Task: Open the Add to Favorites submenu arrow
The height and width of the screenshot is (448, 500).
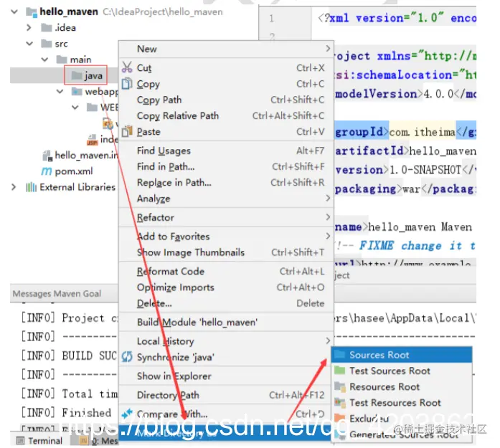Action: tap(328, 236)
